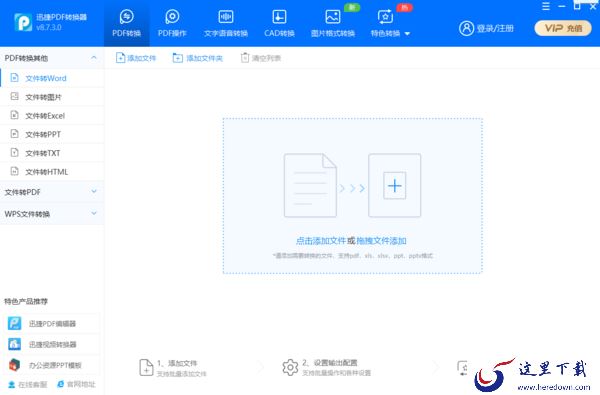Click the 迅捷PDF转换器 app logo
This screenshot has width=600, height=395.
[x=23, y=22]
